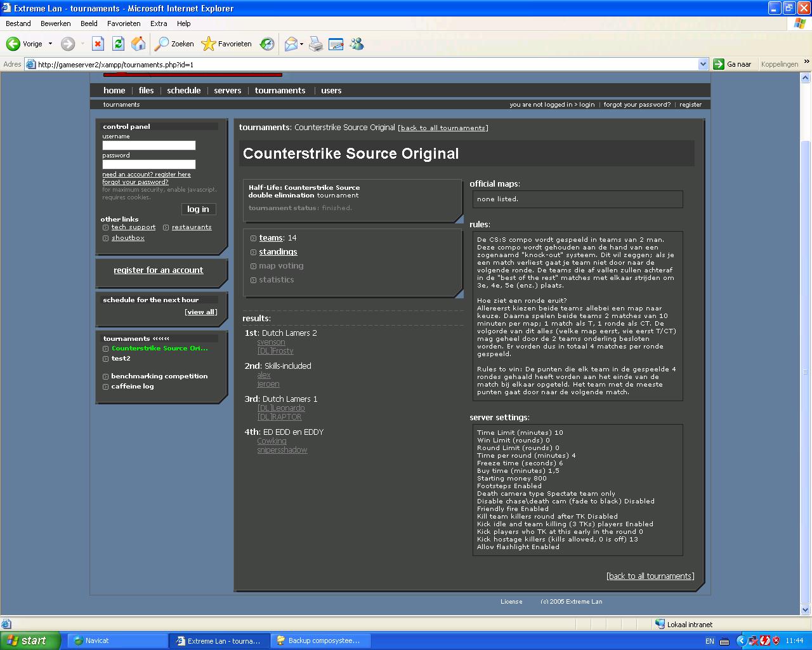Click the Forward arrow icon
The height and width of the screenshot is (650, 812).
coord(68,44)
